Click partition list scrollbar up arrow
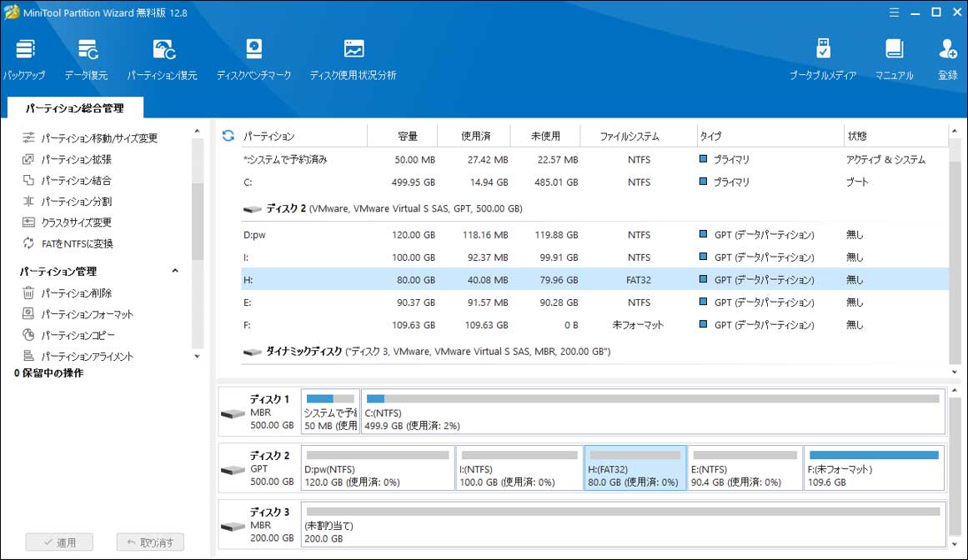Screen dimensions: 968x560 click(x=955, y=132)
